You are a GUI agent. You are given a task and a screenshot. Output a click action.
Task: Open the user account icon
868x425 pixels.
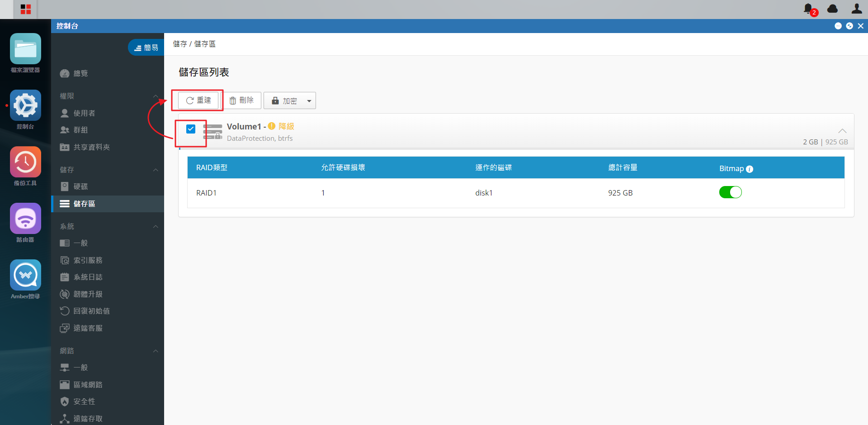(857, 9)
